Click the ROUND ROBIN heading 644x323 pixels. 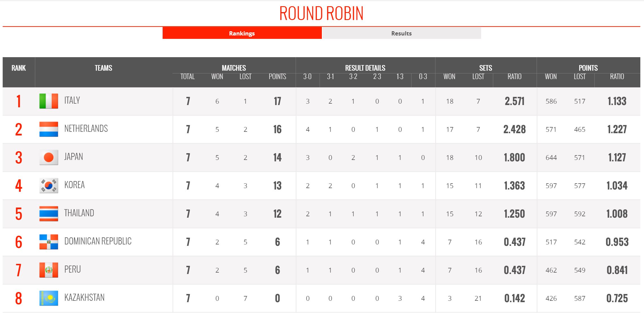[x=321, y=13]
